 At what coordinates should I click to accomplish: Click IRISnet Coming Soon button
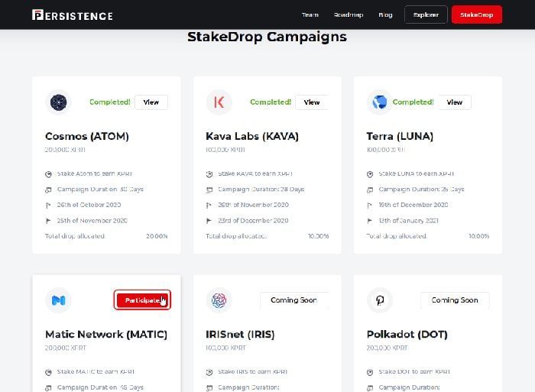coord(294,300)
